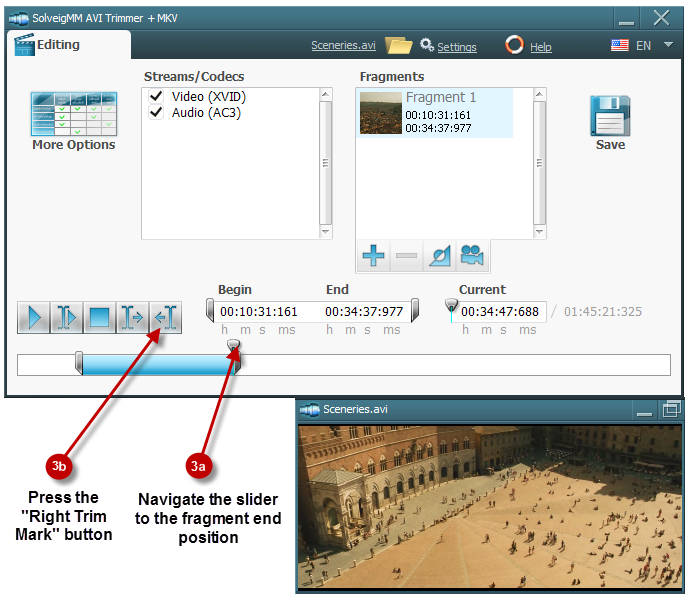Click the Streams/Codecs scrollbar thumb
Viewport: 686px width, 596px height.
pyautogui.click(x=325, y=163)
